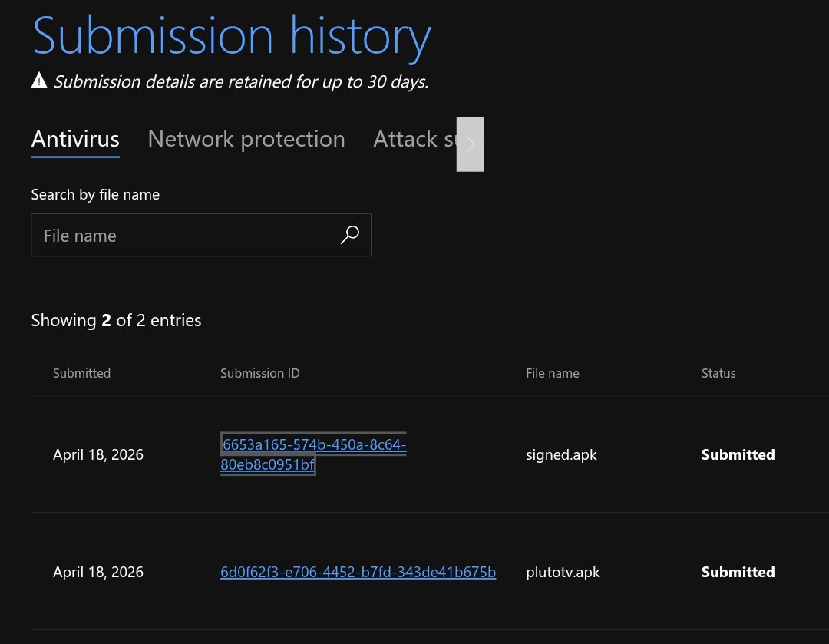Select the Antivirus tab
The width and height of the screenshot is (829, 644).
click(75, 139)
